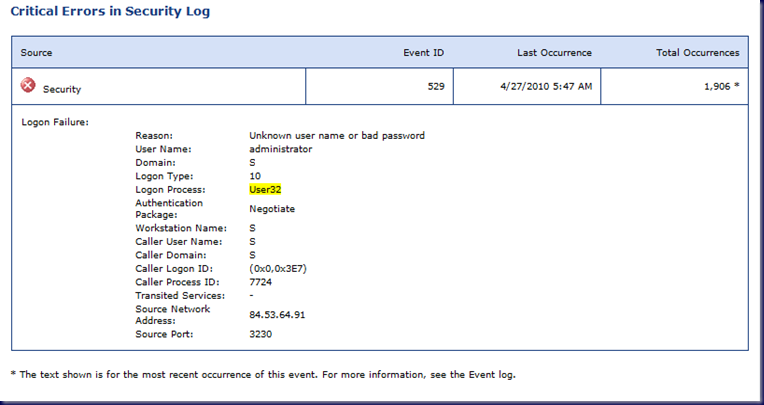The image size is (764, 405).
Task: Click the footnote about most recent occurrence
Action: click(263, 375)
